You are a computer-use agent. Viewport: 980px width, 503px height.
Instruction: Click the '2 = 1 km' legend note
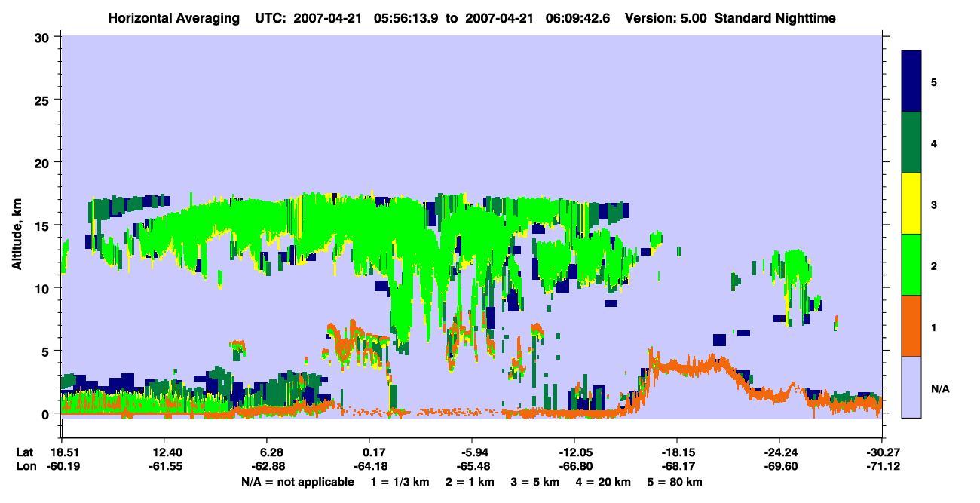coord(472,482)
